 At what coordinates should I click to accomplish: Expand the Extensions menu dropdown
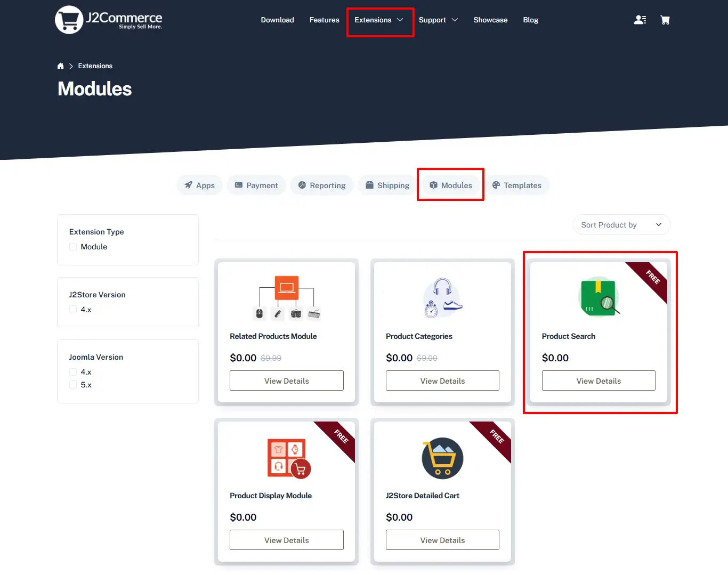pos(379,20)
